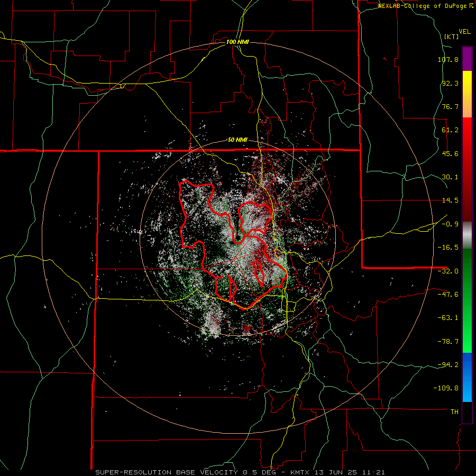Click the 45.6 value on the velocity scale

450,153
